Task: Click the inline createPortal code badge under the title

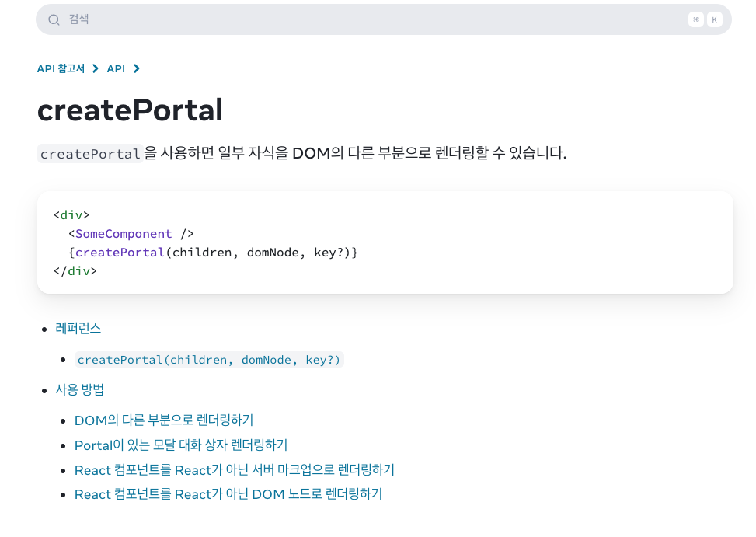Action: (89, 154)
